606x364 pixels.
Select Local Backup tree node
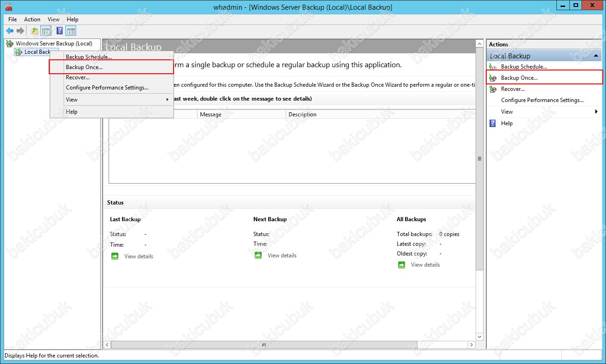37,52
